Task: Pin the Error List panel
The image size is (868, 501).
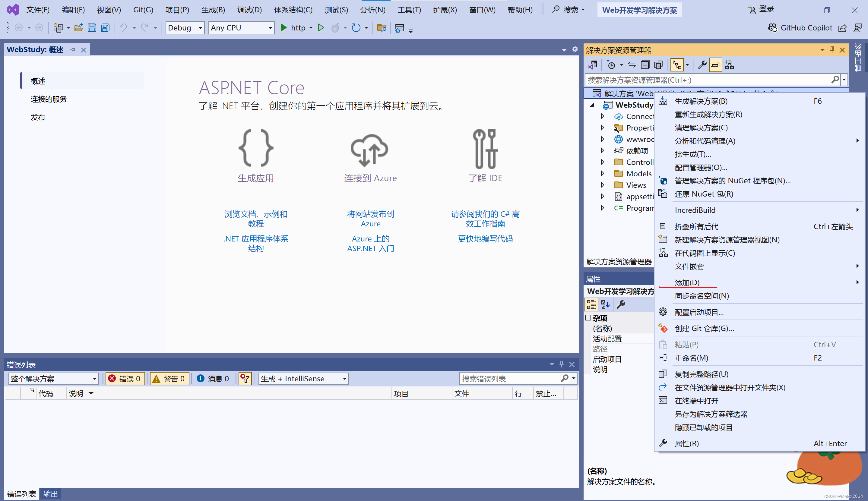Action: (561, 364)
